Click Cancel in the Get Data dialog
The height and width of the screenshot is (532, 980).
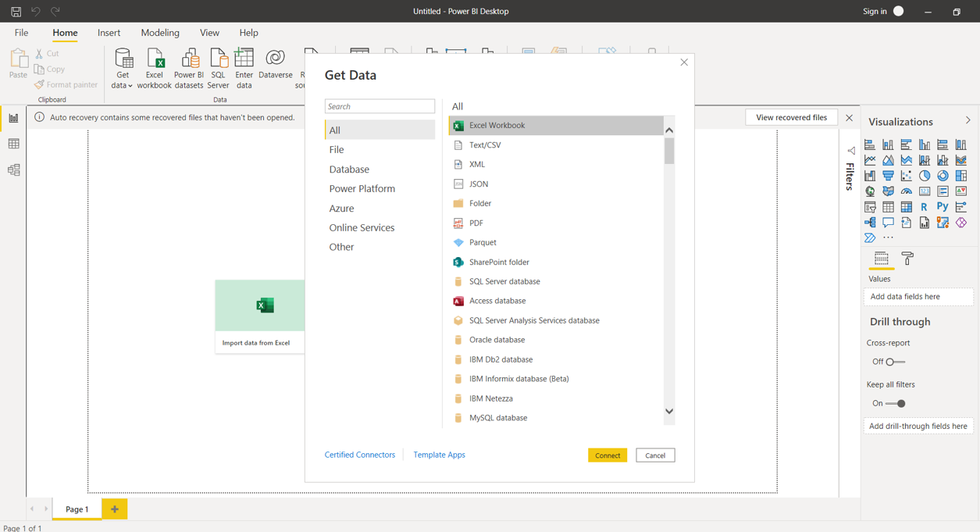(655, 455)
